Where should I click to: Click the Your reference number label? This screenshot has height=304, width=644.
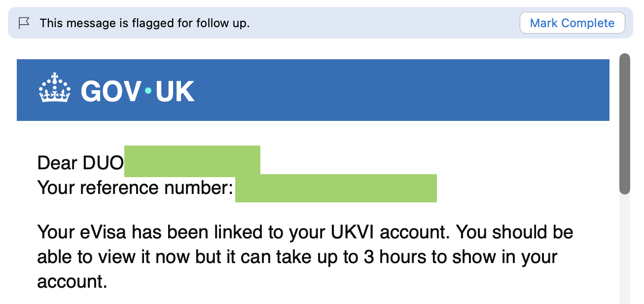(135, 188)
